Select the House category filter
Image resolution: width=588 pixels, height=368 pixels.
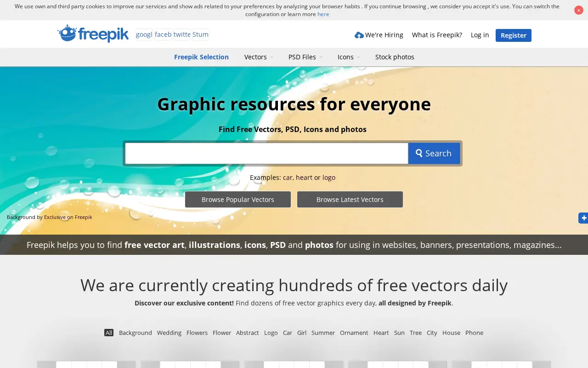[x=451, y=333]
